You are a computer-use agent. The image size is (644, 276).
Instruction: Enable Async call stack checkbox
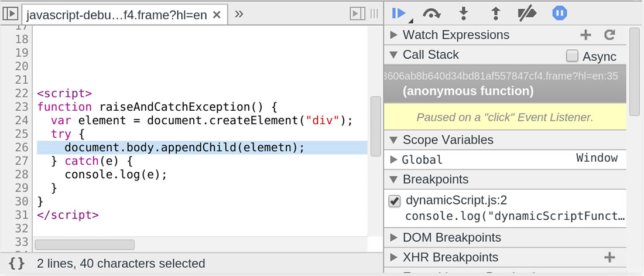pyautogui.click(x=572, y=56)
